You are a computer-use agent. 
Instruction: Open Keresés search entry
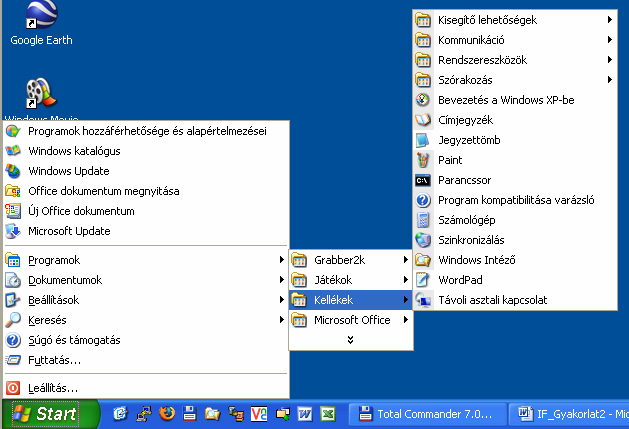click(146, 320)
